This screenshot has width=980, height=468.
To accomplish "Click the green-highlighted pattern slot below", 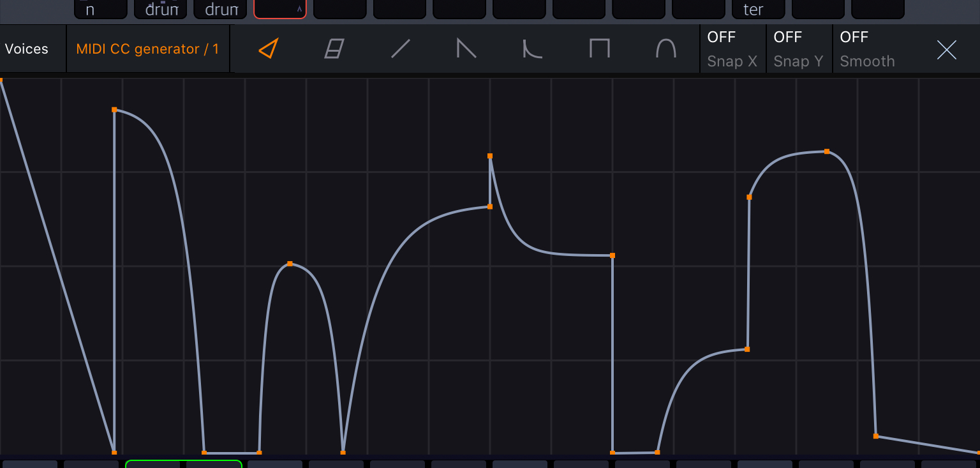I will (184, 464).
